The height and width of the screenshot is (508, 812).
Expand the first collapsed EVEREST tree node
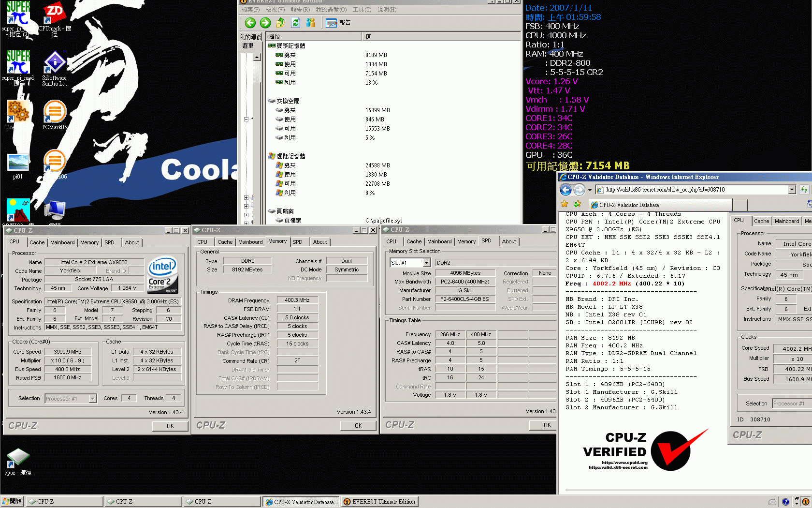[x=246, y=197]
